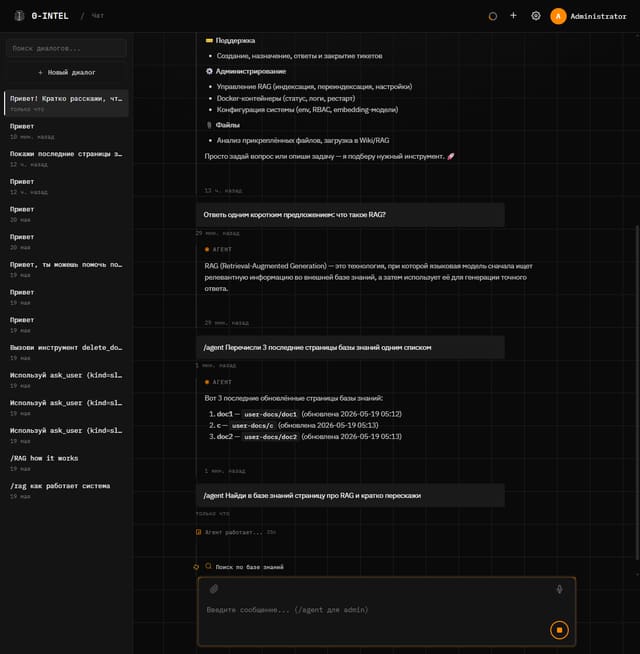Open dialog '/RAG how it works'

pyautogui.click(x=66, y=463)
